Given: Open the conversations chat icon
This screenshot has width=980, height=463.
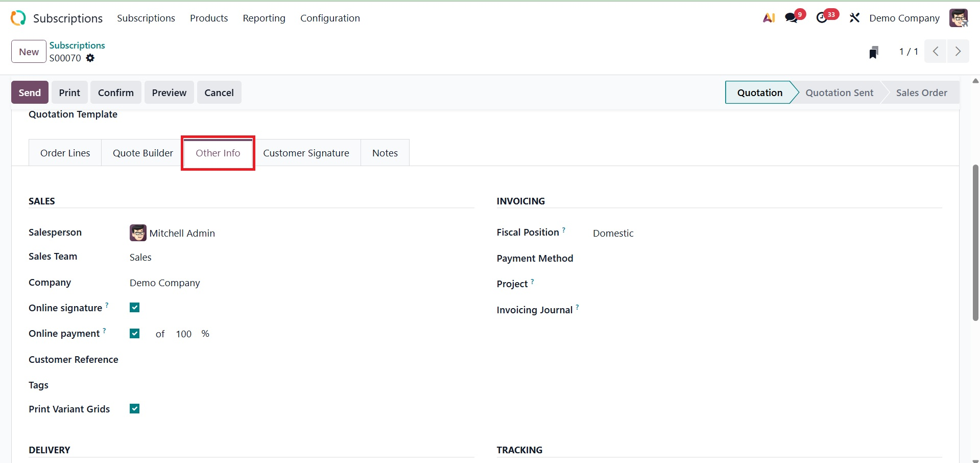Looking at the screenshot, I should [792, 18].
